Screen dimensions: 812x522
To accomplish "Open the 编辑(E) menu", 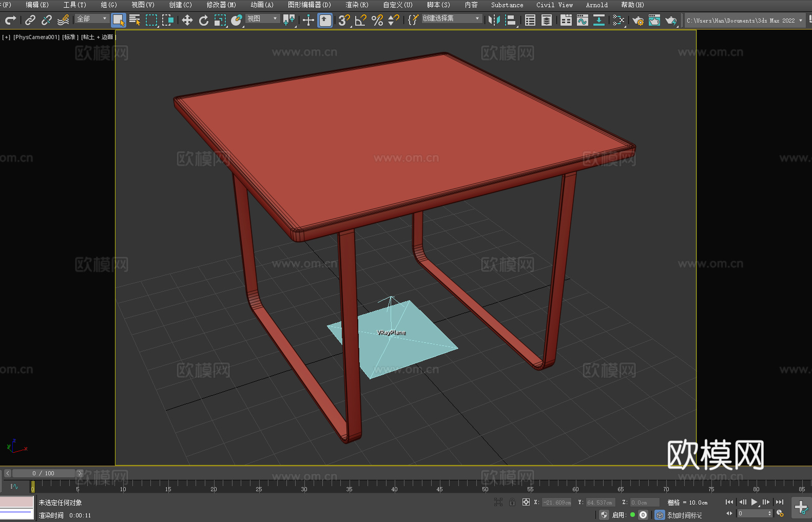I will point(37,5).
